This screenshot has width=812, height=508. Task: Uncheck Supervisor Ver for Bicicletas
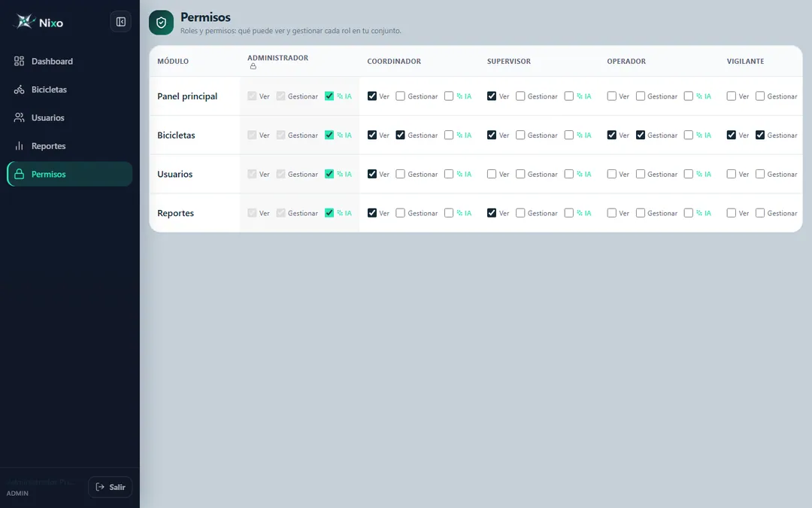point(492,135)
